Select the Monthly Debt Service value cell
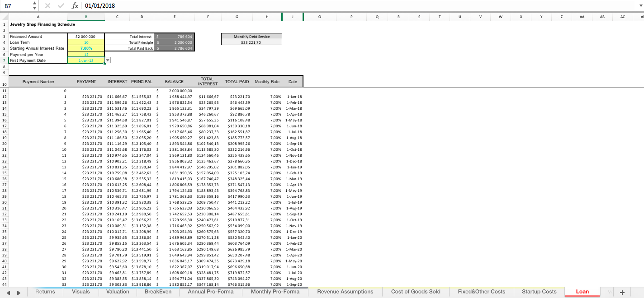The image size is (644, 298). click(251, 42)
